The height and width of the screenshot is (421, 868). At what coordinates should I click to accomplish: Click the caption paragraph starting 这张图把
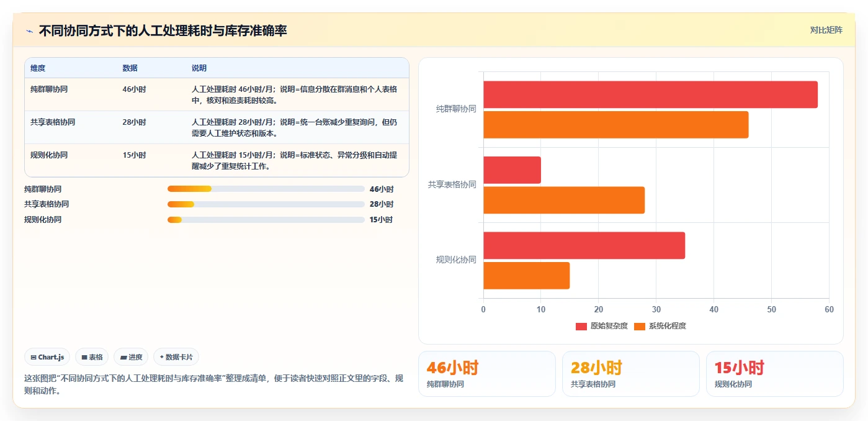[x=213, y=384]
